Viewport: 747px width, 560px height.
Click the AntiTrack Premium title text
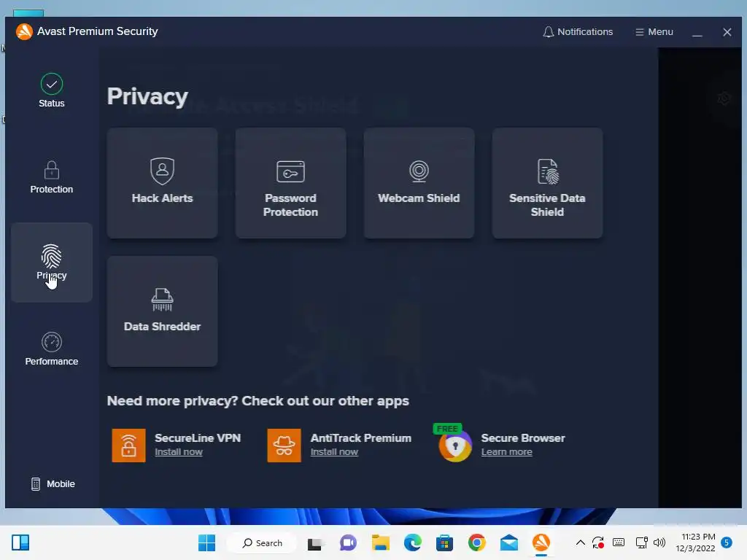pos(360,438)
